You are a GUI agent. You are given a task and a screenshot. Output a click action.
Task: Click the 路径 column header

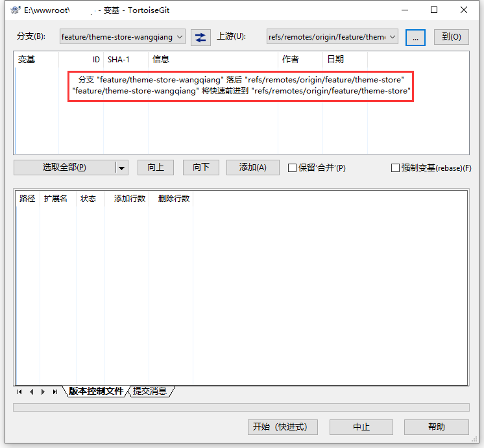point(27,199)
